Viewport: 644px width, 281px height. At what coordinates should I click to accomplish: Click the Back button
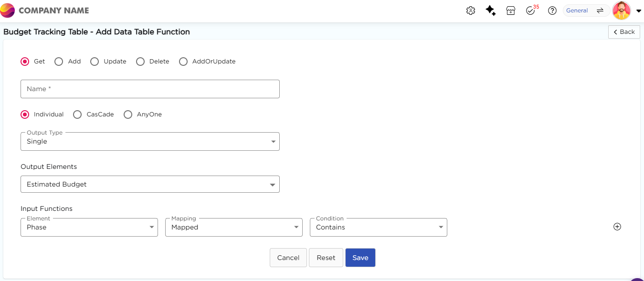point(624,32)
